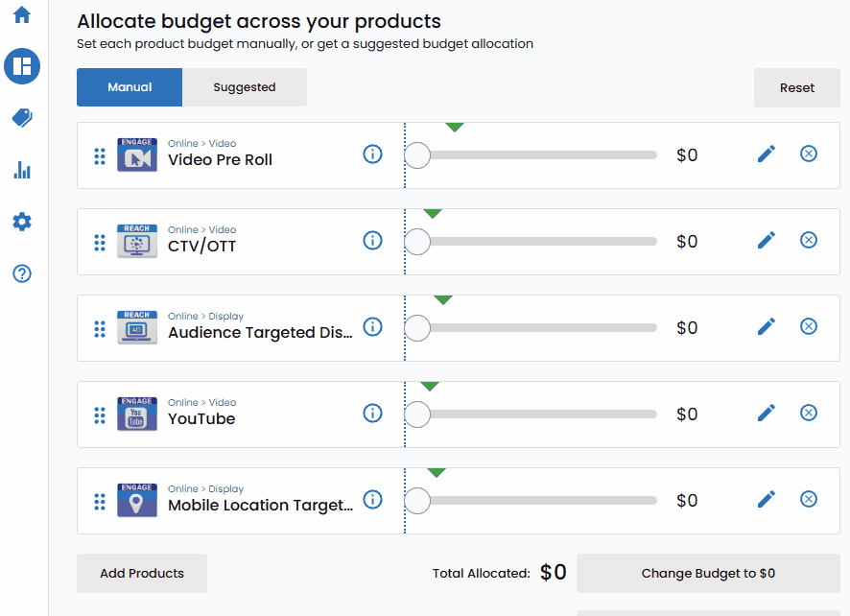Click Change Budget to $0 button

click(708, 574)
